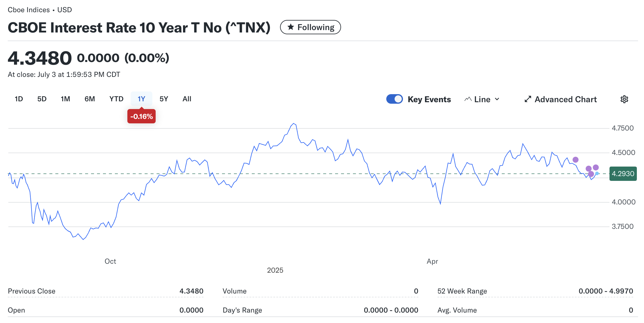Expand the Line chart type chevron

(497, 99)
